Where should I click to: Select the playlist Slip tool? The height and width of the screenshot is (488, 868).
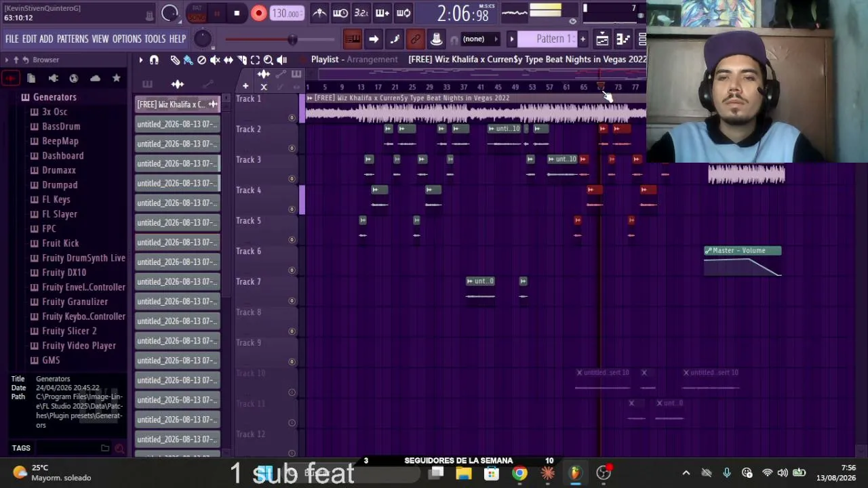229,60
